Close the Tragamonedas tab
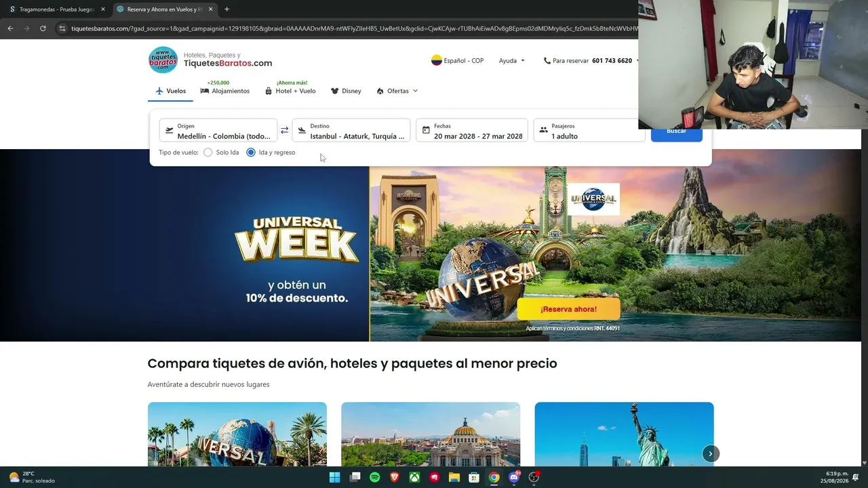The width and height of the screenshot is (868, 488). [103, 9]
